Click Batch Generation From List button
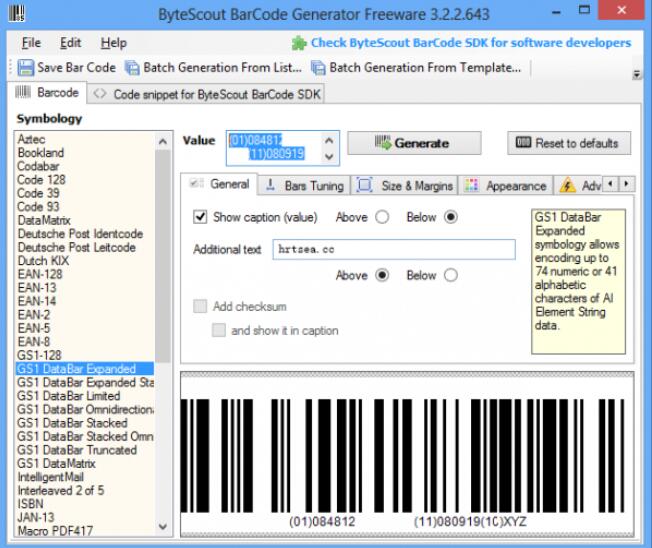652x548 pixels. coord(213,67)
